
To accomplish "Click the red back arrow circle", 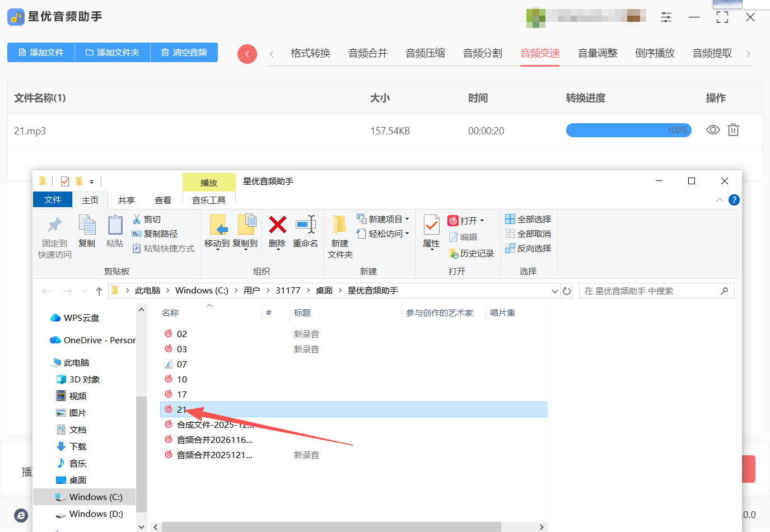I will [x=247, y=54].
